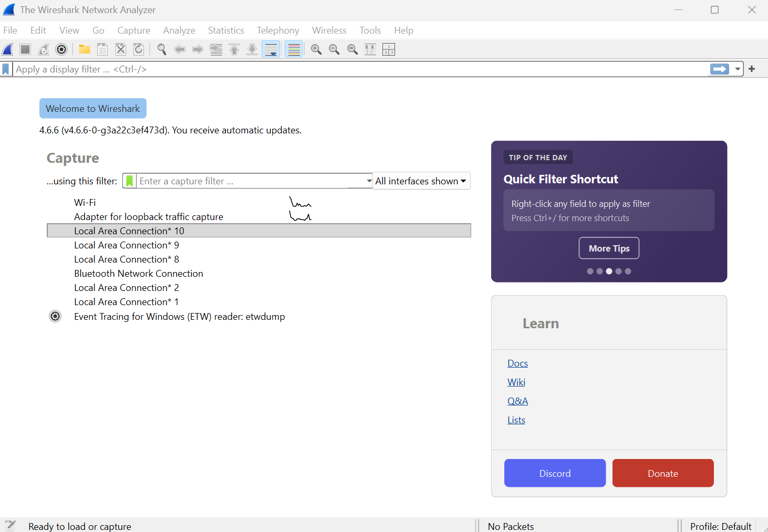This screenshot has height=532, width=768.
Task: Click the green capture filter bookmark icon
Action: (x=129, y=181)
